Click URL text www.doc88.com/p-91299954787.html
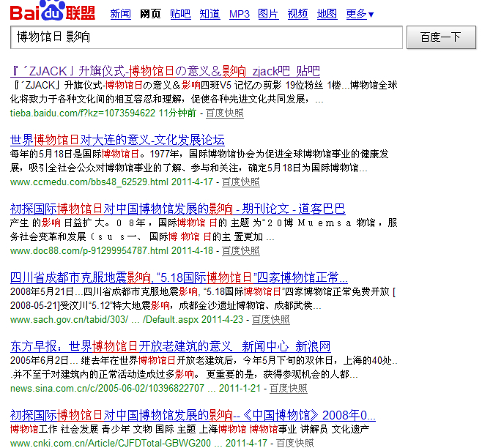The image size is (482, 448). click(89, 251)
